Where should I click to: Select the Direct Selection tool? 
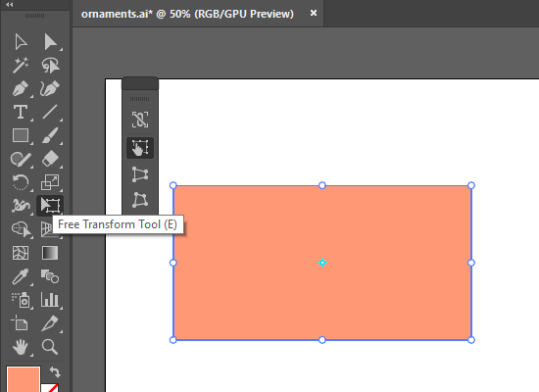click(x=50, y=42)
